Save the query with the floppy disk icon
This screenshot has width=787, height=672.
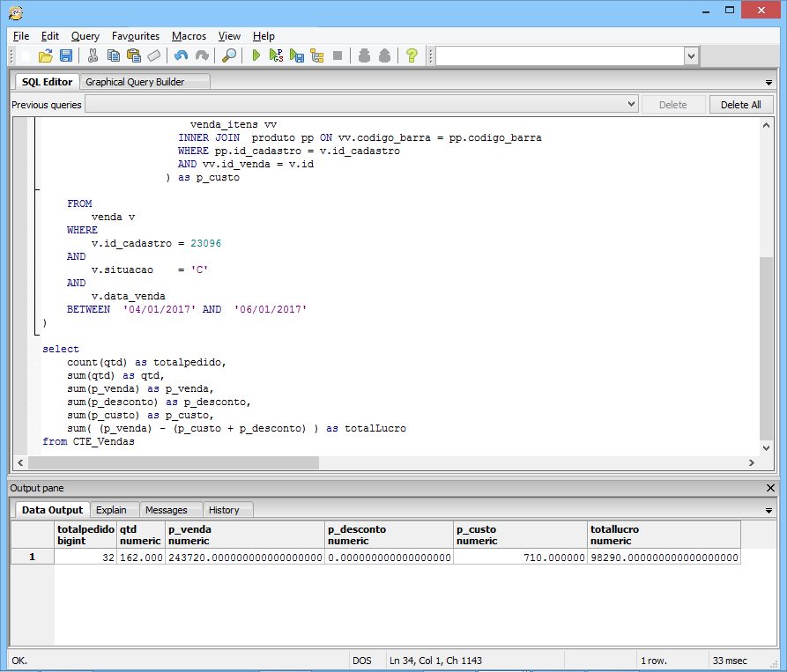click(66, 55)
